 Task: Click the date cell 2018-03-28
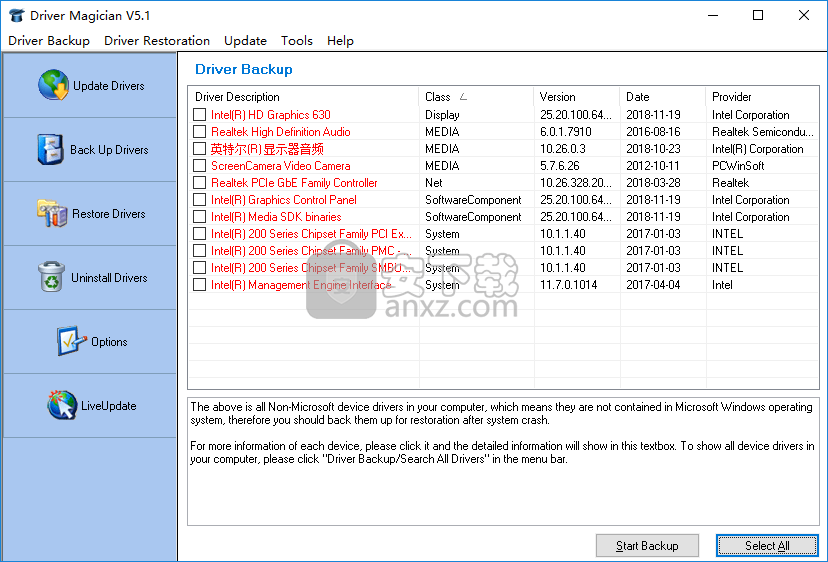point(653,183)
